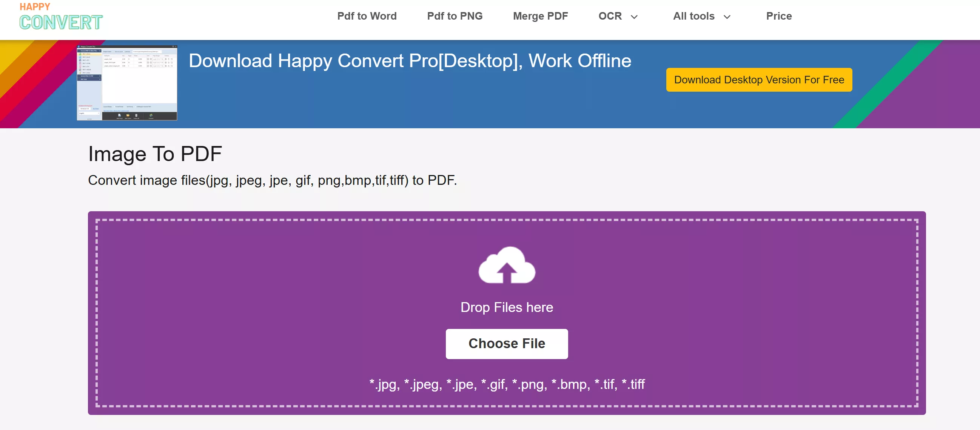This screenshot has width=980, height=430.
Task: Open the Price page
Action: 779,16
